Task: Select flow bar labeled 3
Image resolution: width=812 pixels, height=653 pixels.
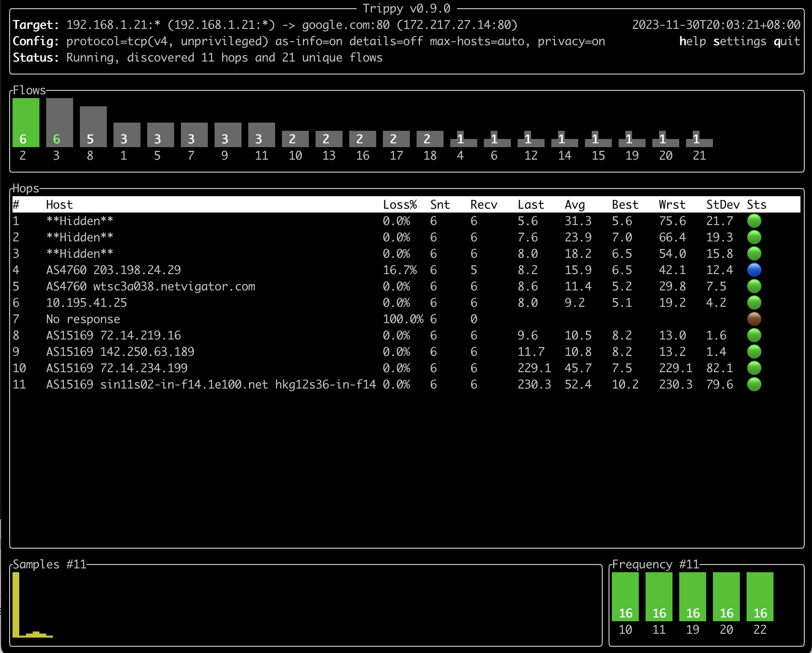Action: click(60, 123)
